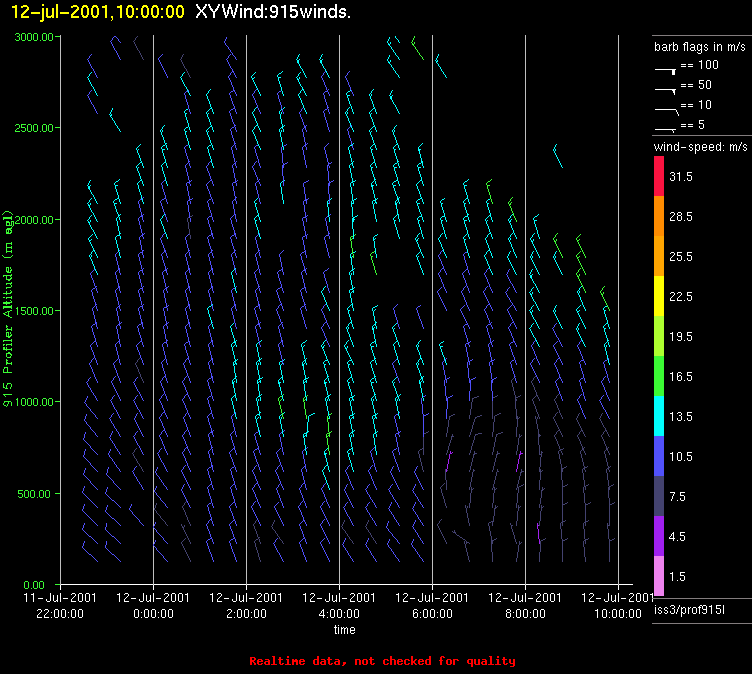Click the 5 m/s barb flag symbol
The height and width of the screenshot is (674, 752).
[x=666, y=127]
